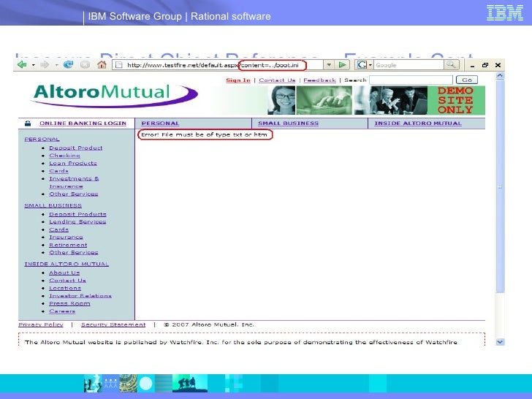This screenshot has width=532, height=399.
Task: Click the browser Google search field
Action: point(408,65)
